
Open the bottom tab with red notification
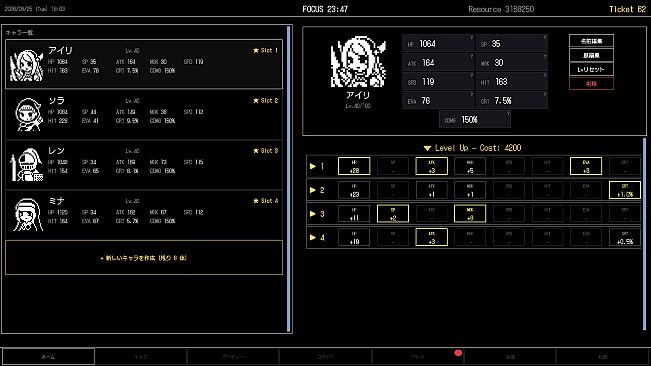[x=418, y=357]
